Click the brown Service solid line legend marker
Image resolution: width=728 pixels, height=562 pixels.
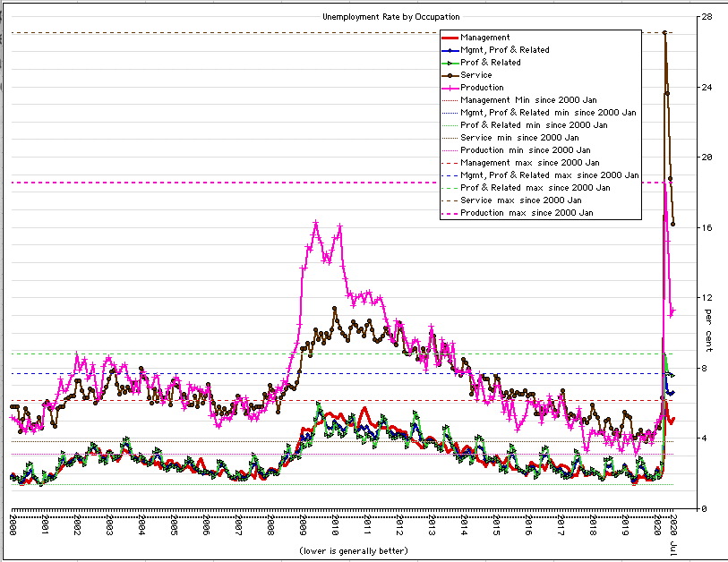(x=450, y=75)
